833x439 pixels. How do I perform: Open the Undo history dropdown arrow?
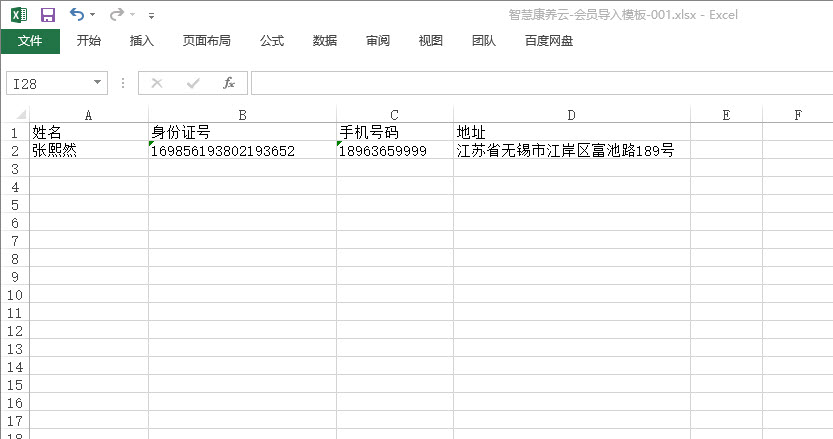(93, 16)
